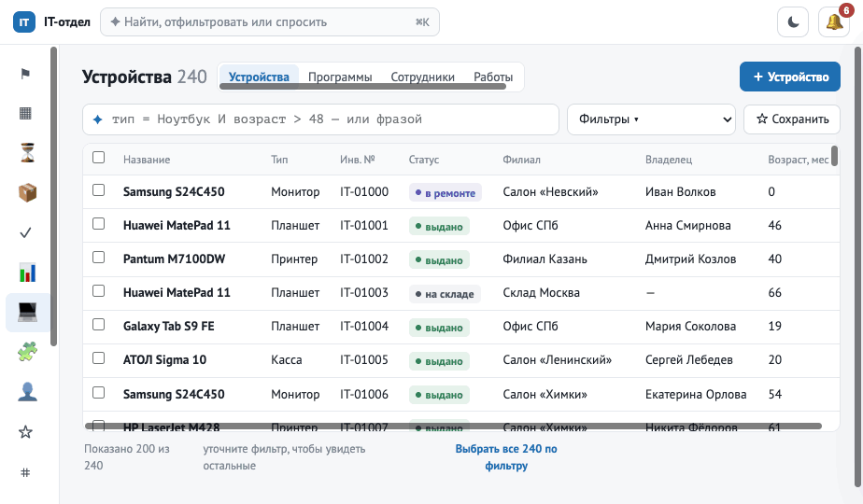863x504 pixels.
Task: Click the page's right-edge vertical scrollbar
Action: 858,267
